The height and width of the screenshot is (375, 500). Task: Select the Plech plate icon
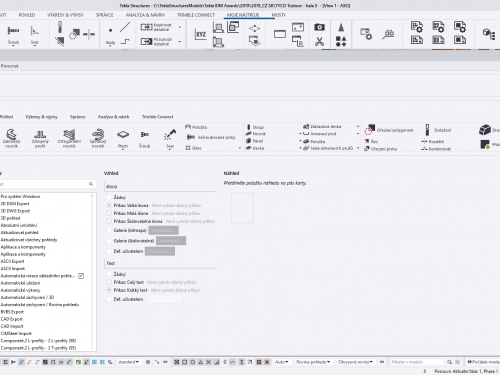[123, 135]
